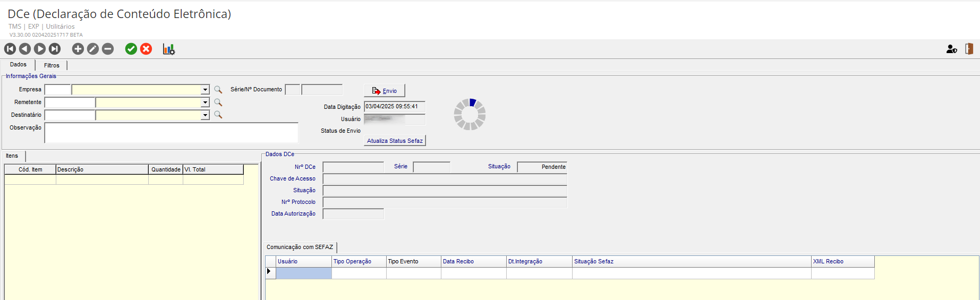Add a new record with plus icon
This screenshot has width=980, height=300.
78,49
